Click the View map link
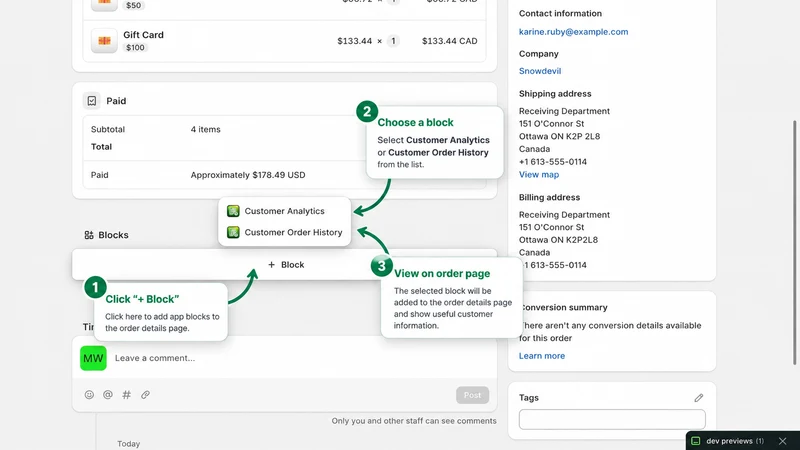This screenshot has height=450, width=800. point(539,174)
